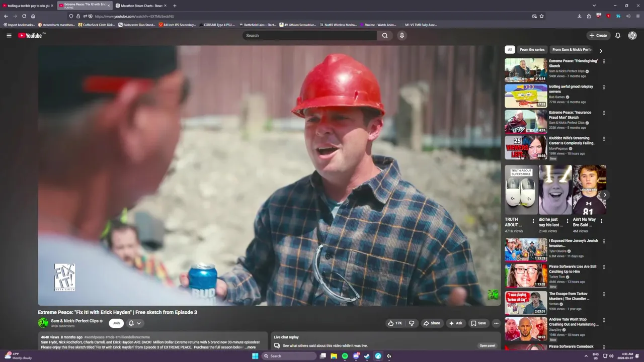Screen dimensions: 644x362
Task: Switch to the trolling a terrible pay to win tab
Action: 28,6
